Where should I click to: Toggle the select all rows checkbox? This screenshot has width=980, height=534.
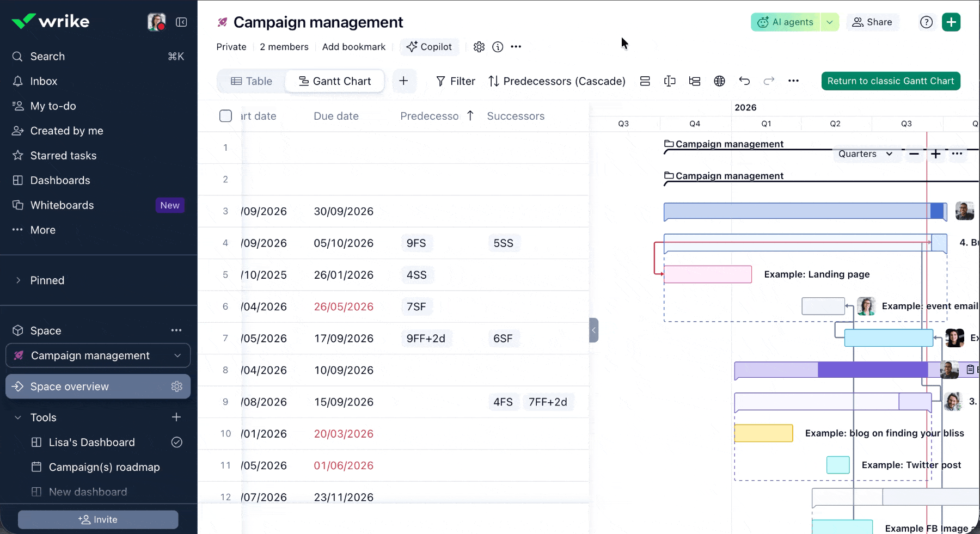[225, 116]
